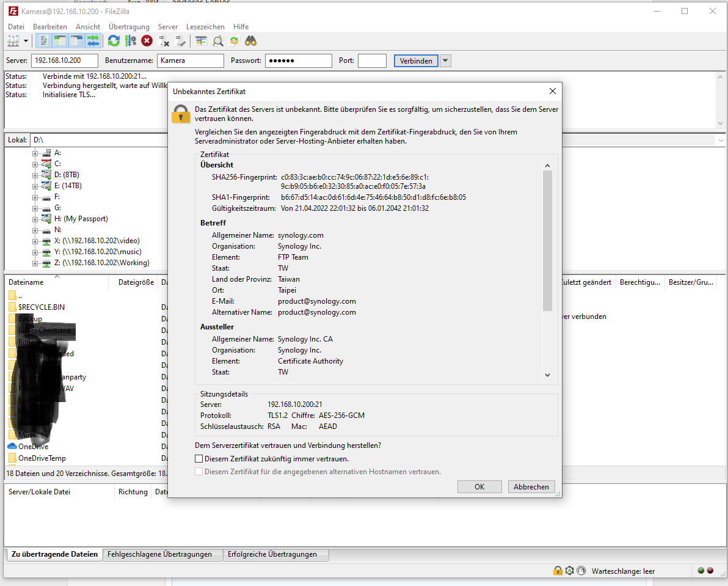
Task: Open the quick connect history dropdown
Action: (445, 61)
